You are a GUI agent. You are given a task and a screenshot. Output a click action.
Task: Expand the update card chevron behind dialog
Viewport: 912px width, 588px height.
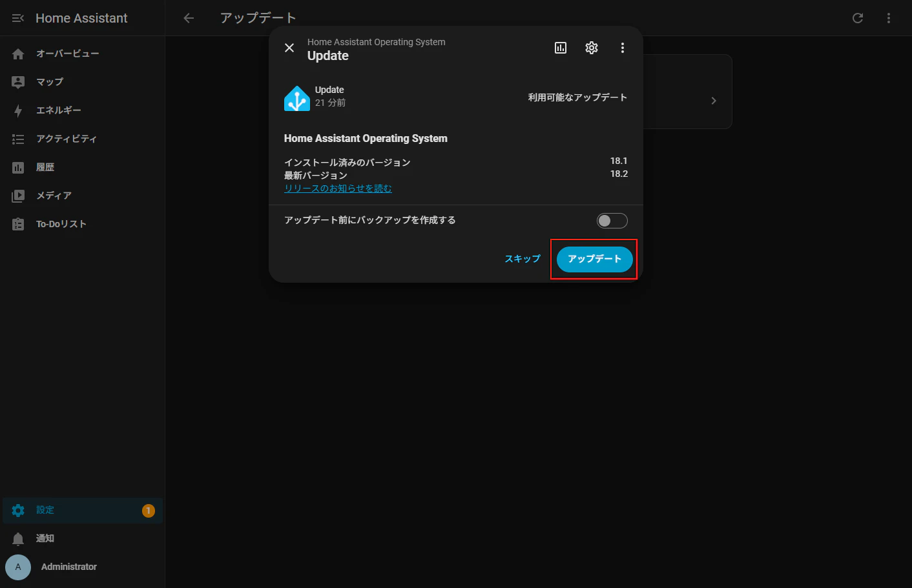pos(714,101)
